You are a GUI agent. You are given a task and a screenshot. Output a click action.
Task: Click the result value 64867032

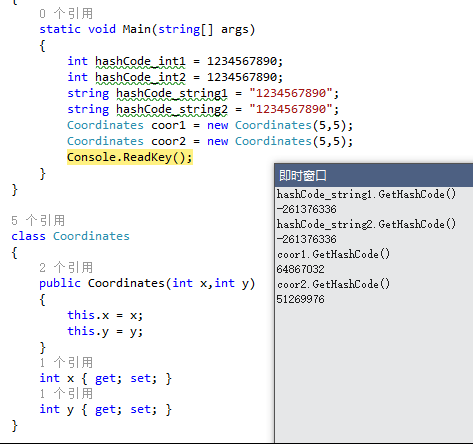tap(300, 269)
